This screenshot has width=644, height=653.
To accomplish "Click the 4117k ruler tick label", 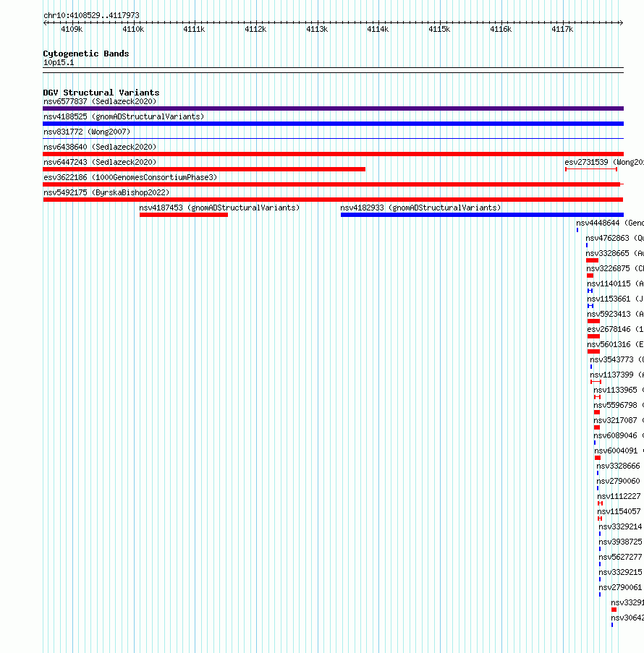I will pyautogui.click(x=562, y=29).
